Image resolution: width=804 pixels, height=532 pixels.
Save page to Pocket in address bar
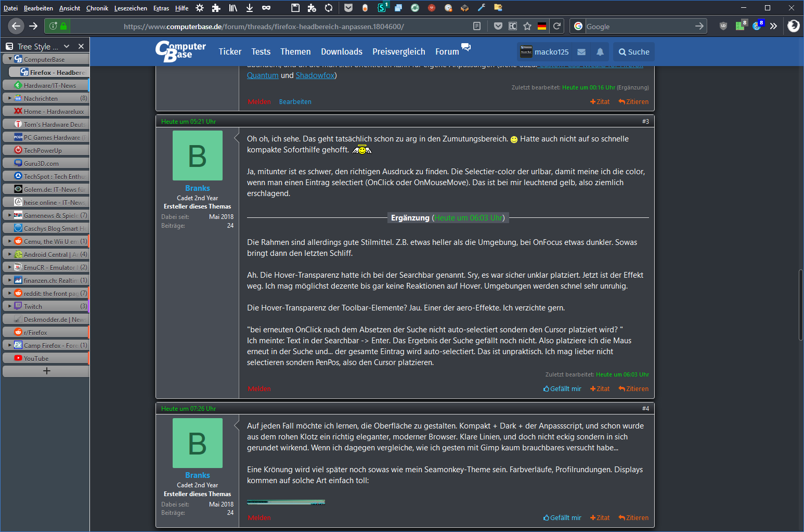[498, 26]
